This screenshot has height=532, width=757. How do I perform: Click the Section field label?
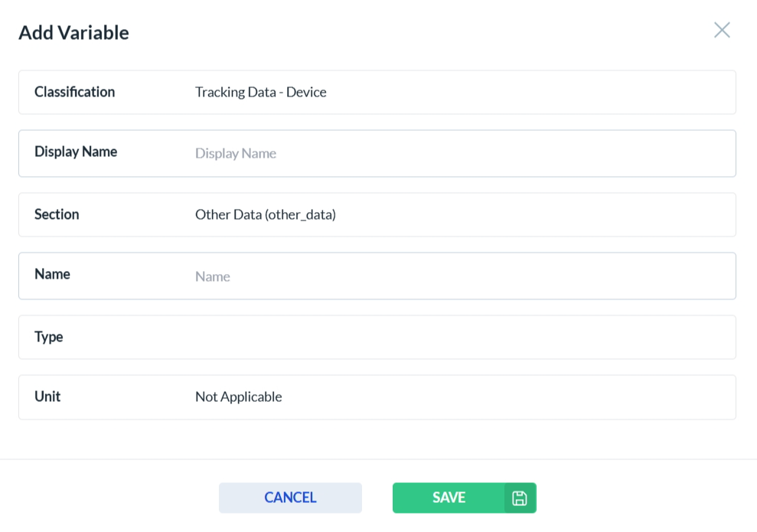coord(57,214)
